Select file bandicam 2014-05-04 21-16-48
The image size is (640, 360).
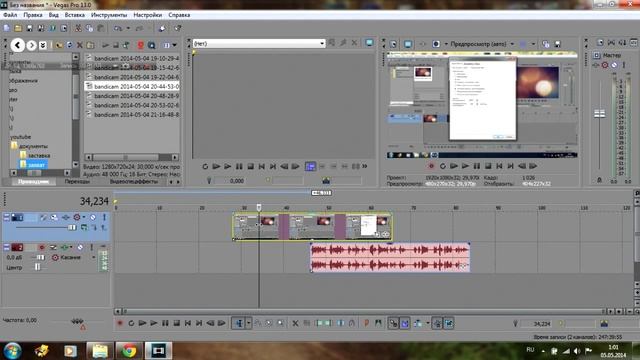tap(133, 115)
